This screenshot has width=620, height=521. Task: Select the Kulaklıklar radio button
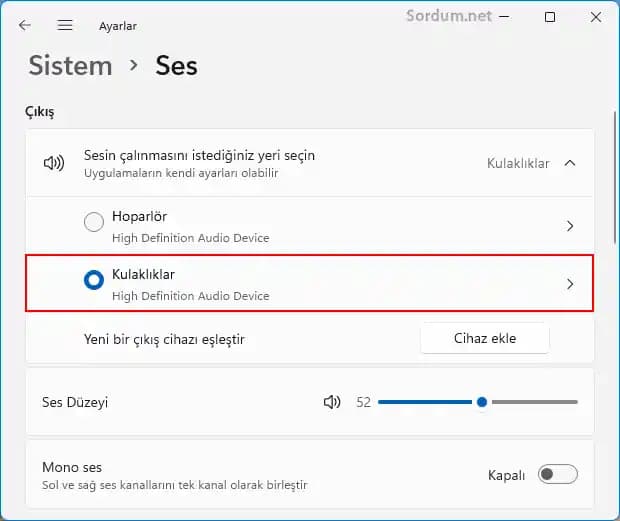click(94, 281)
